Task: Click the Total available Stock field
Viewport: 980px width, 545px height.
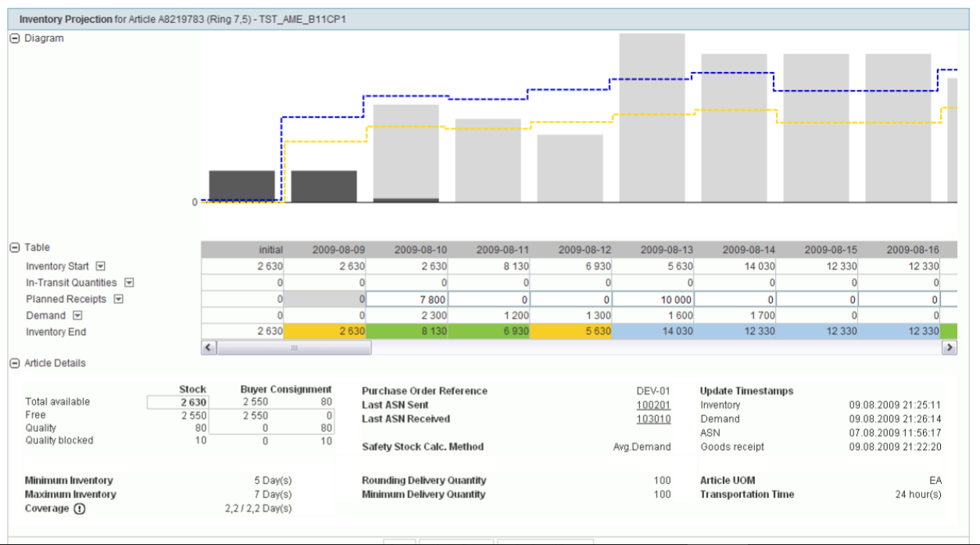Action: point(177,402)
